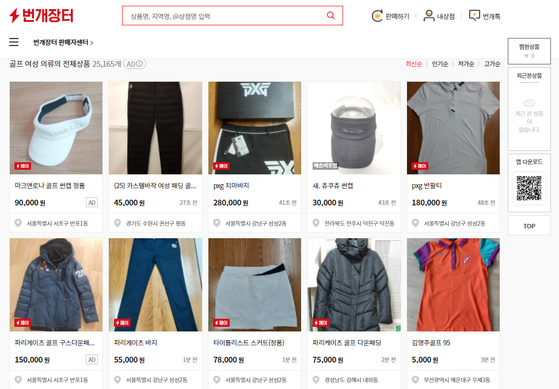559x389 pixels.
Task: Click the 180,000원 price
Action: [429, 203]
